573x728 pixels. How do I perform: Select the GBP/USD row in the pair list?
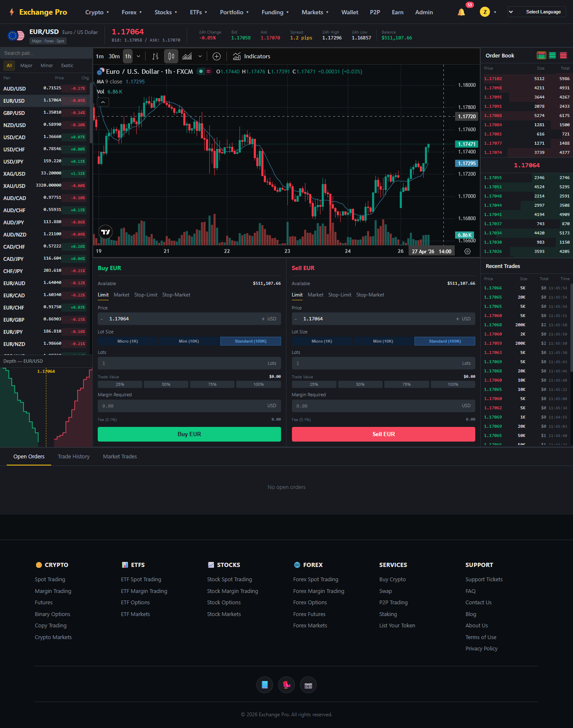pos(44,113)
